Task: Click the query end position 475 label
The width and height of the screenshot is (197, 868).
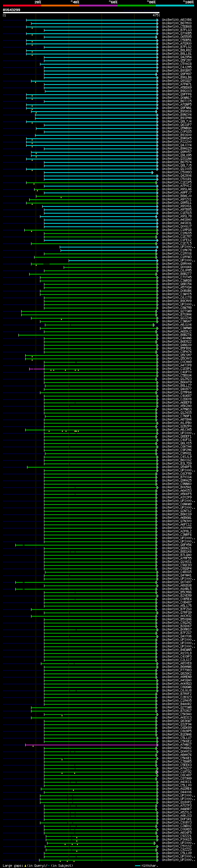Action: pos(155,15)
